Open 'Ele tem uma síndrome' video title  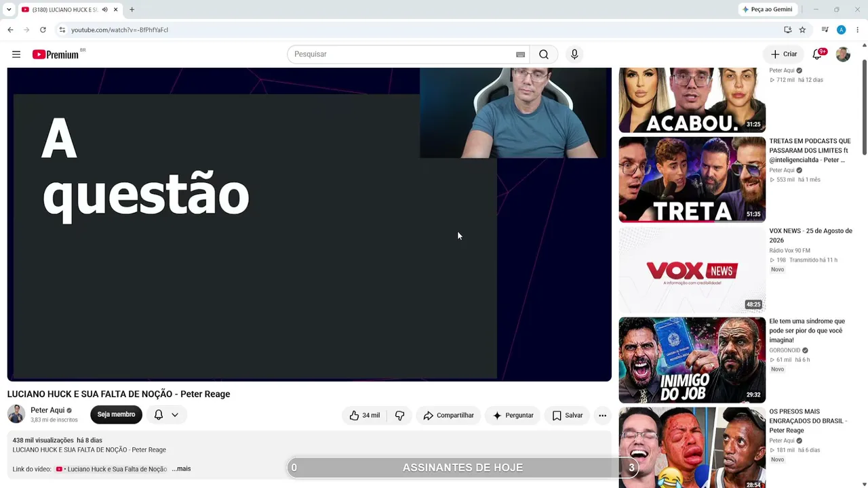click(x=807, y=331)
